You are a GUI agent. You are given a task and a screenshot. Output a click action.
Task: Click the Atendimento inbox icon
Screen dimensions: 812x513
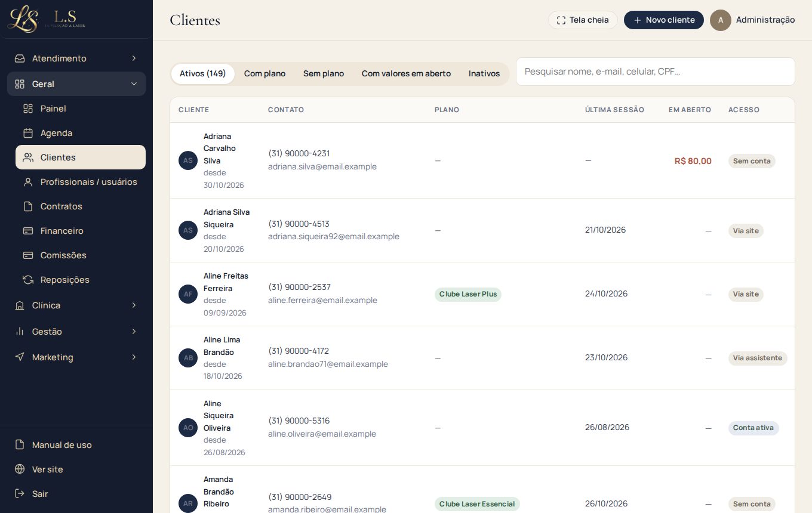20,58
